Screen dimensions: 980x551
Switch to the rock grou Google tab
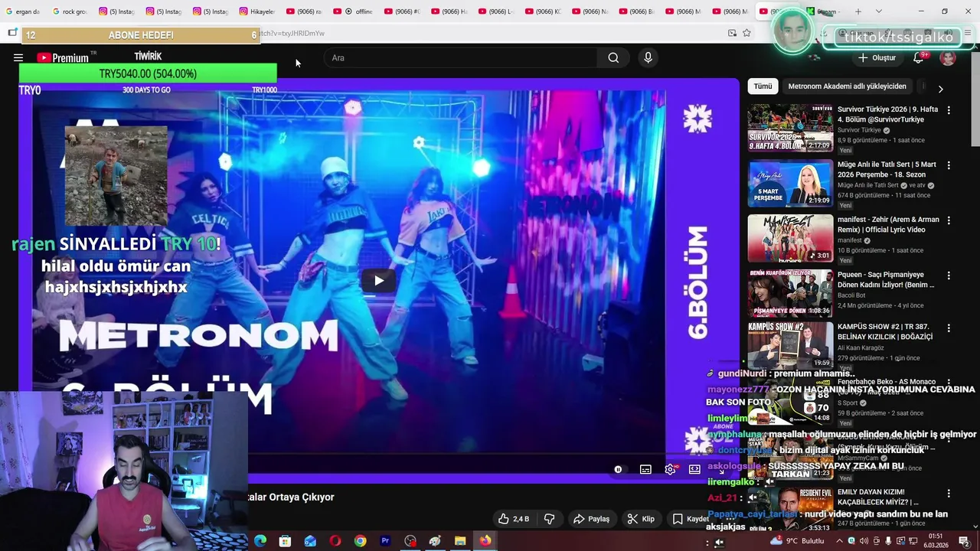click(69, 11)
